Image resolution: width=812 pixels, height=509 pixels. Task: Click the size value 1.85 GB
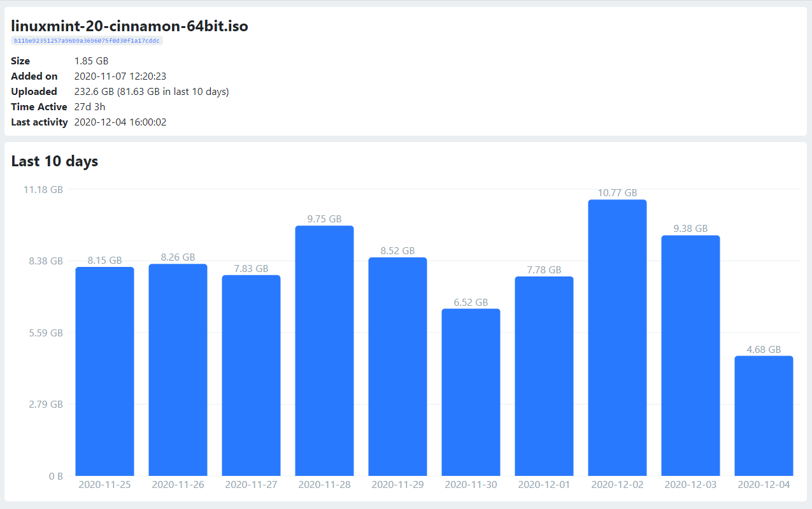pos(91,61)
